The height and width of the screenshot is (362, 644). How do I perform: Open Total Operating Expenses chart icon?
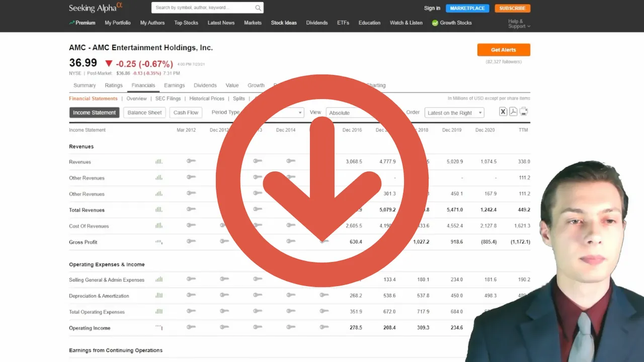[x=159, y=312]
